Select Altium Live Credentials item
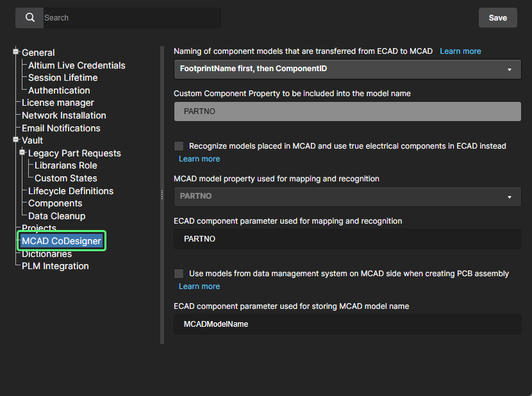532x396 pixels. pyautogui.click(x=76, y=65)
